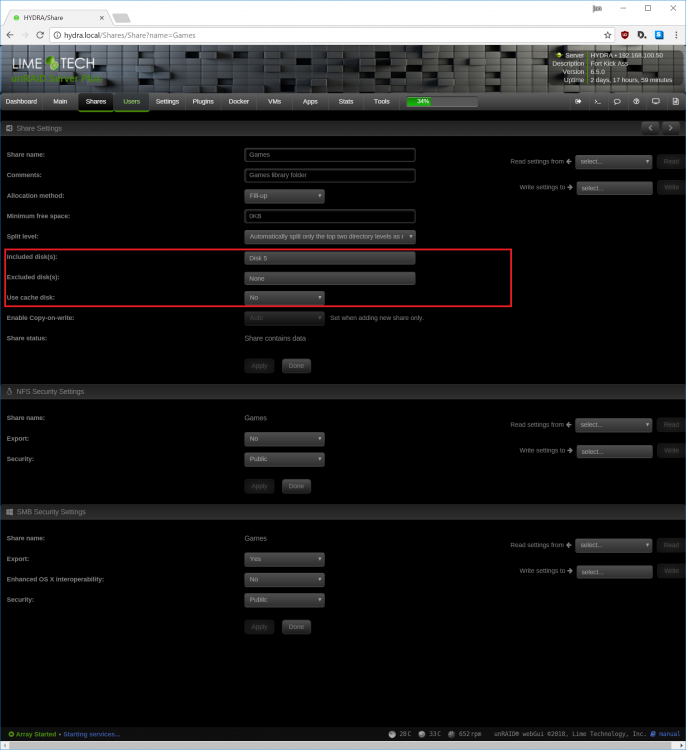Image resolution: width=686 pixels, height=750 pixels.
Task: Open SMB 'Write settings to' selector
Action: [614, 572]
